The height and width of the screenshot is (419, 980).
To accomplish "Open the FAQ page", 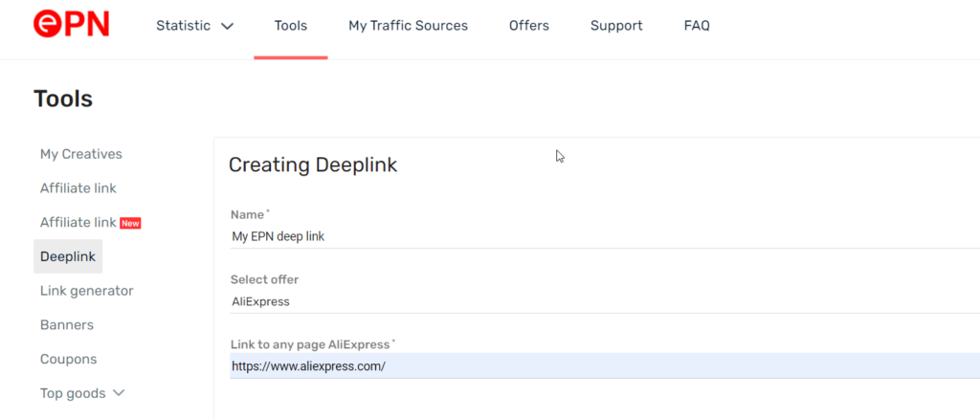I will coord(697,26).
